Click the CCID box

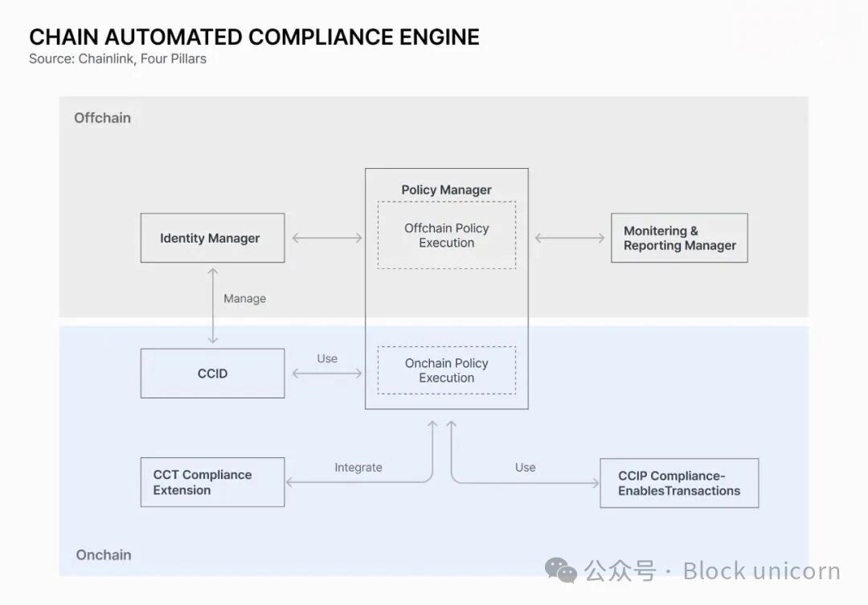pyautogui.click(x=212, y=373)
